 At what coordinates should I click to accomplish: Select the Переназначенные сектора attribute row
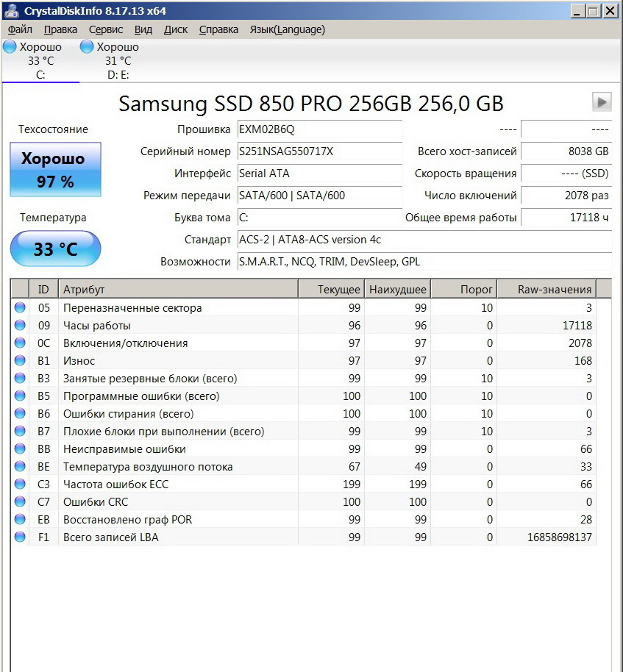[304, 308]
